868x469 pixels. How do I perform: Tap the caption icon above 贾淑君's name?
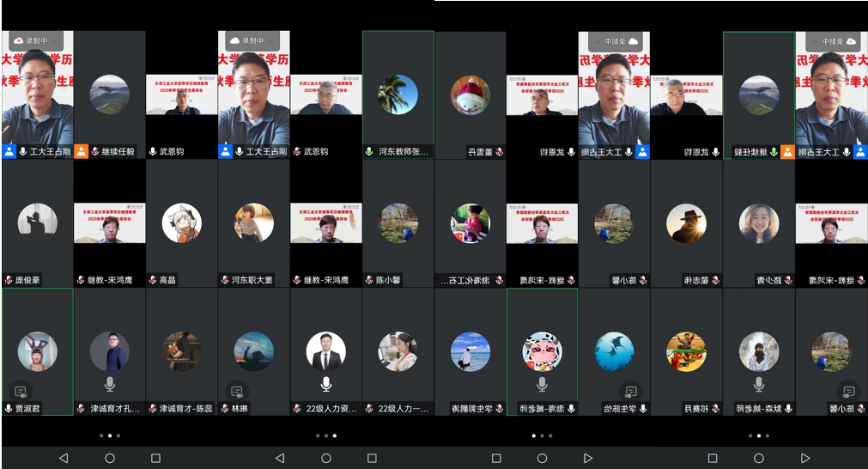click(x=21, y=392)
